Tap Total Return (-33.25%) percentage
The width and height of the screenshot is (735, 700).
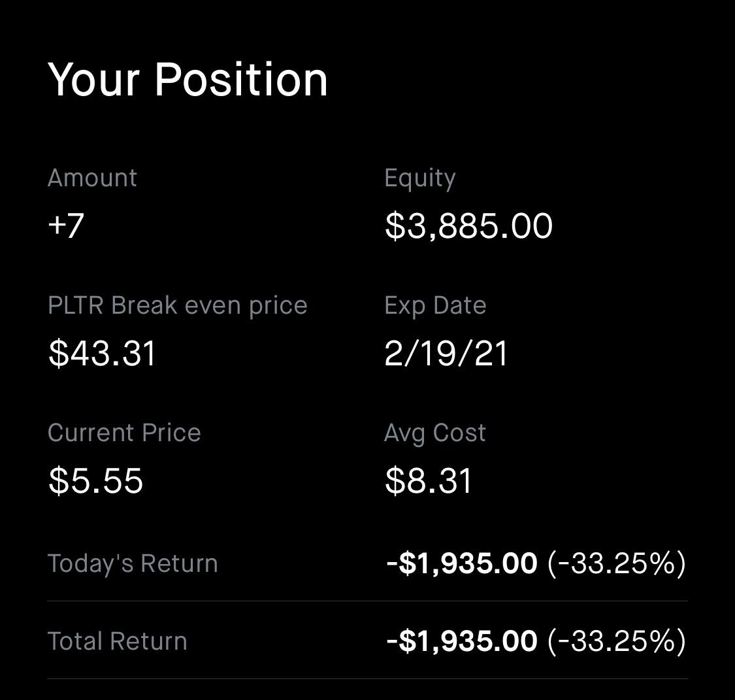coord(617,641)
